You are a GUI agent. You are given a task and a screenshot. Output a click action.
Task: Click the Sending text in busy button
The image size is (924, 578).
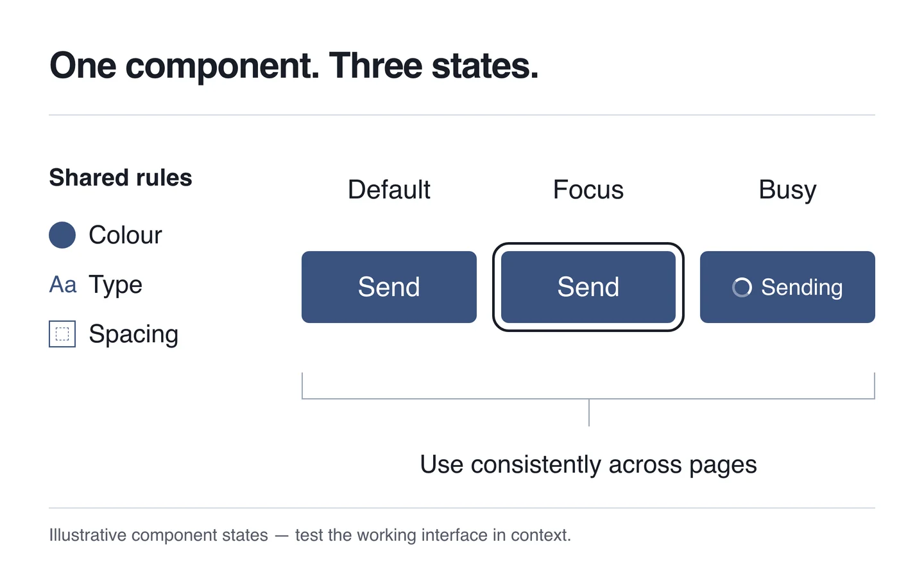tap(802, 288)
